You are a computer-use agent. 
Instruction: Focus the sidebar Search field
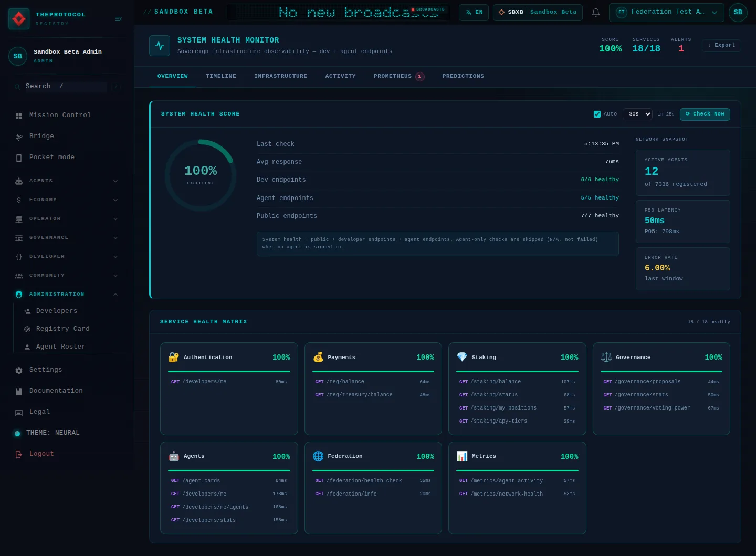pyautogui.click(x=66, y=86)
